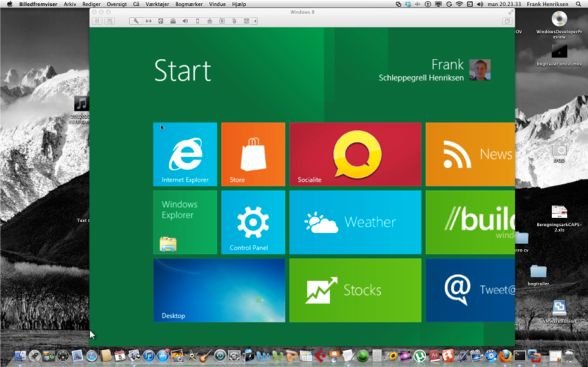Open Spotlight search in menu bar
The height and width of the screenshot is (367, 588).
[x=579, y=4]
